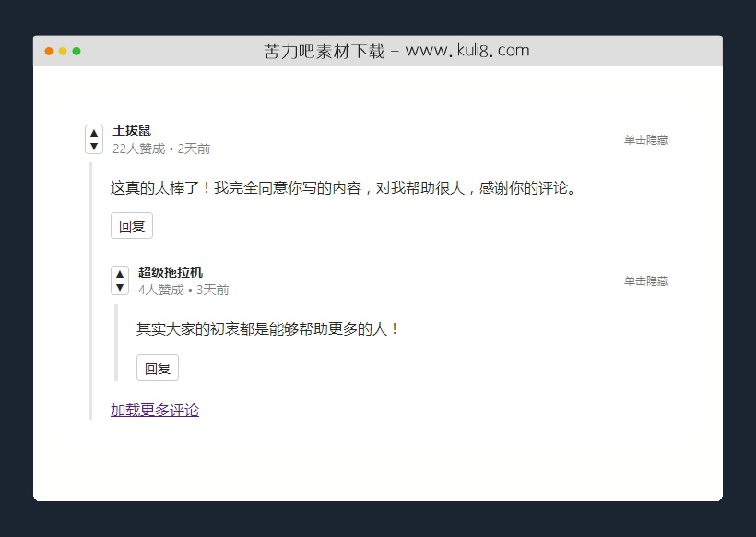Click the up arrow on the first comment
Viewport: 756px width, 537px height.
(93, 132)
